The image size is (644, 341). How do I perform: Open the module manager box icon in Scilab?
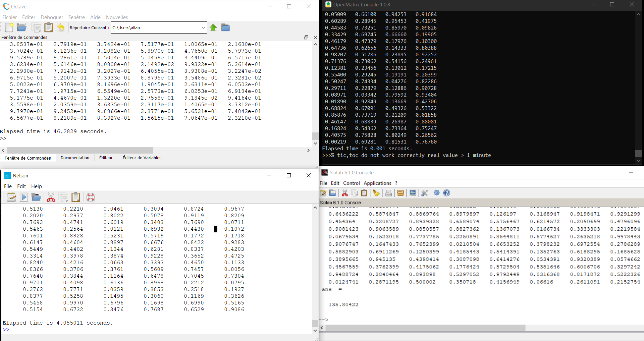pos(400,193)
